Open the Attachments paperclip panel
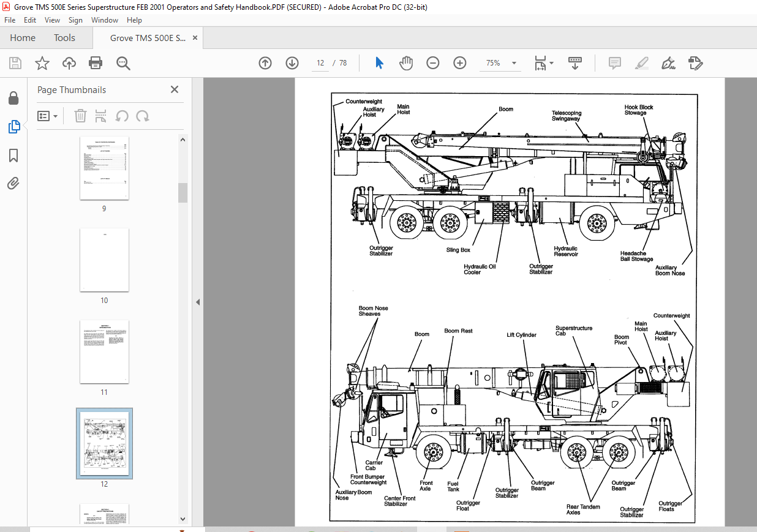757x532 pixels. tap(13, 183)
